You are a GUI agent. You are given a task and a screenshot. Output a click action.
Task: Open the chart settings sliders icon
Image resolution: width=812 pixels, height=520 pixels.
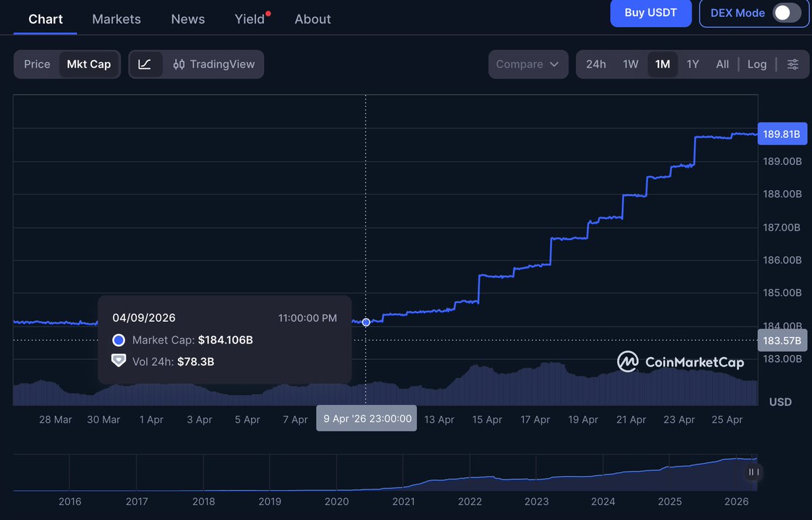793,64
